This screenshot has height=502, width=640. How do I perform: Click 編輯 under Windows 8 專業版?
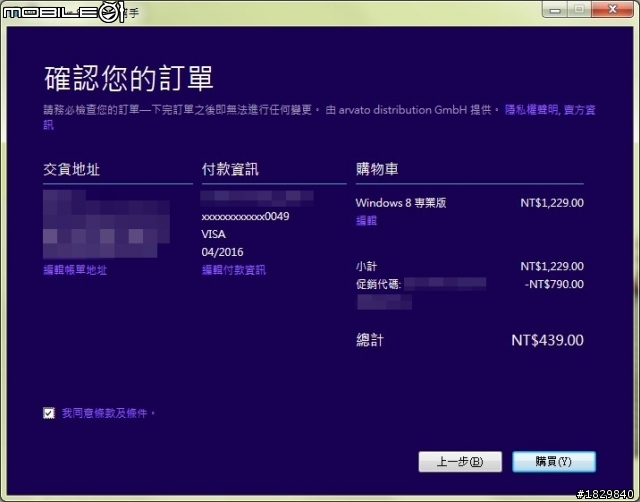366,221
